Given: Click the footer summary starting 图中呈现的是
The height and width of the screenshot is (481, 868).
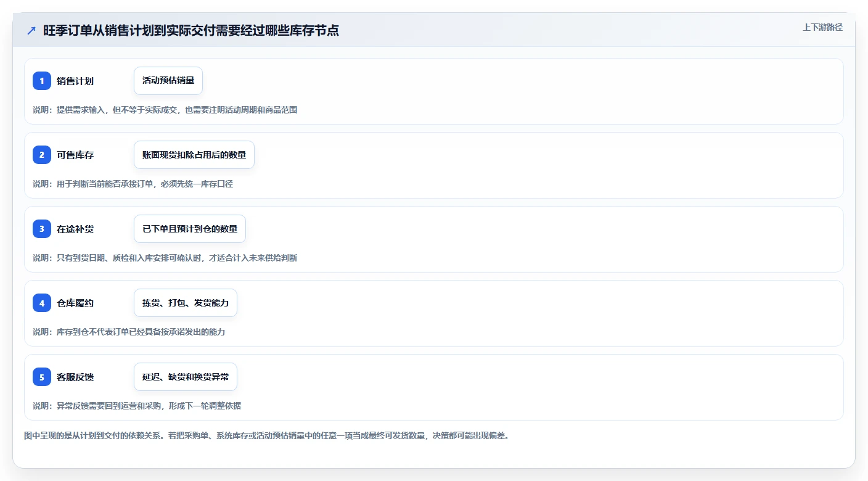Looking at the screenshot, I should (x=267, y=435).
